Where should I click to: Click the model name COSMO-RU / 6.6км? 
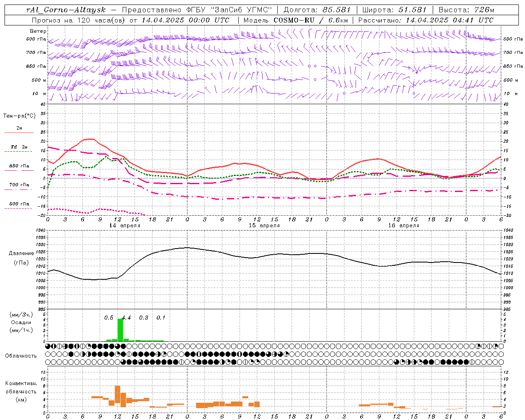coord(311,20)
